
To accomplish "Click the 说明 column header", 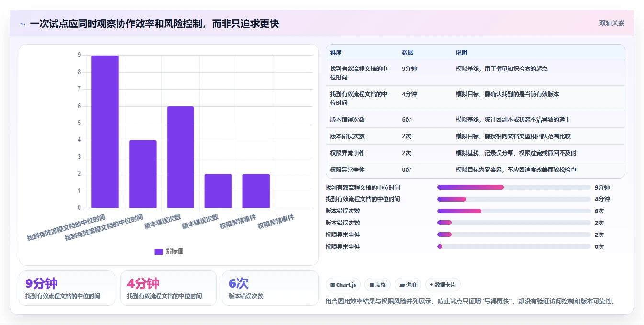I will (462, 53).
